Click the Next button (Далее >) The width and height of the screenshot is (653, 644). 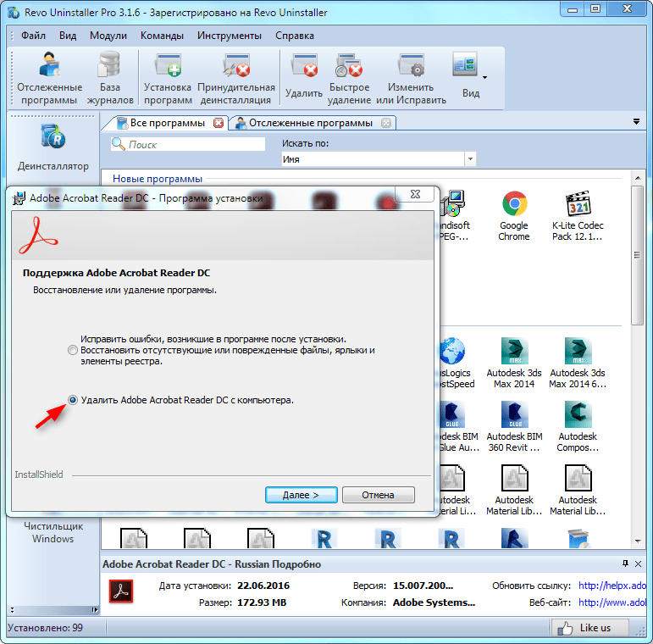click(x=302, y=495)
